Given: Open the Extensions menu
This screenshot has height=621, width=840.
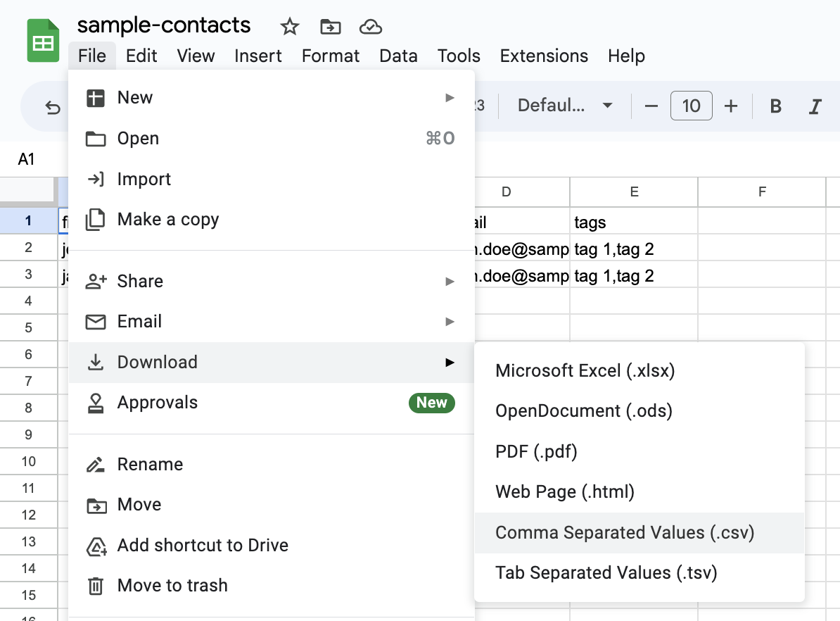Looking at the screenshot, I should tap(543, 56).
